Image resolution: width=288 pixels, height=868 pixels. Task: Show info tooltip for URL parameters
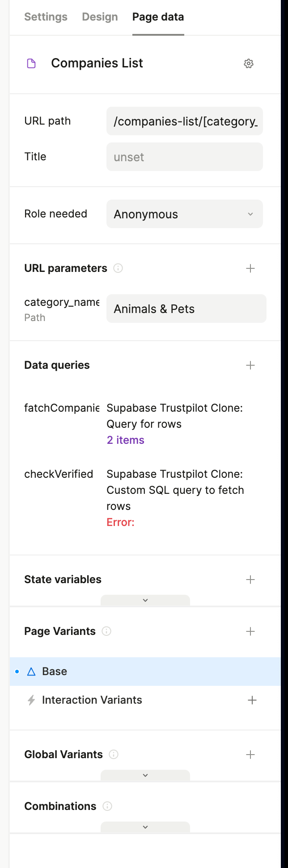coord(118,268)
